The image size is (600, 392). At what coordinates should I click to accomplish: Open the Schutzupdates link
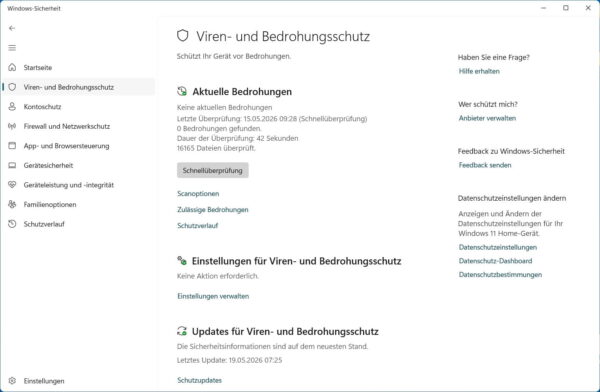click(x=199, y=380)
